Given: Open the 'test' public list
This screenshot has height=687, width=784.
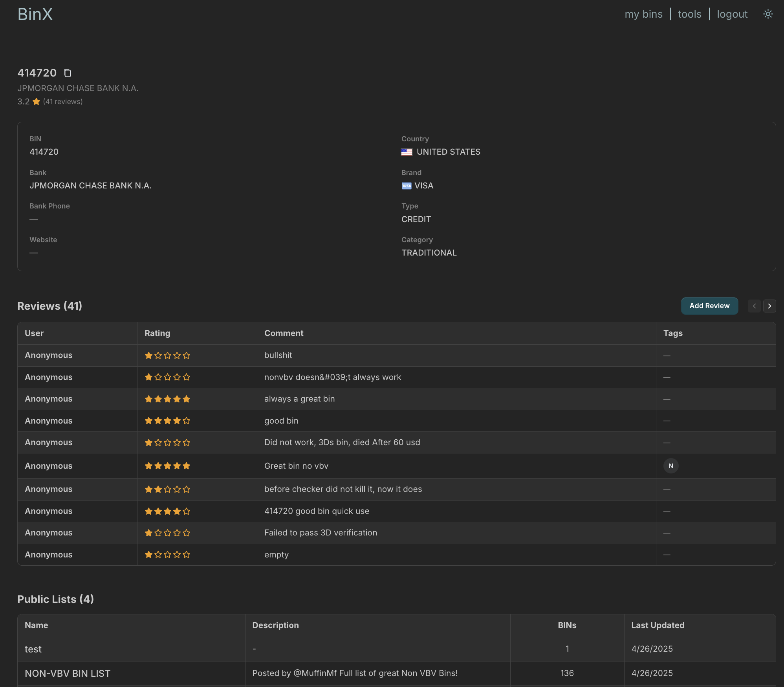Looking at the screenshot, I should tap(33, 649).
